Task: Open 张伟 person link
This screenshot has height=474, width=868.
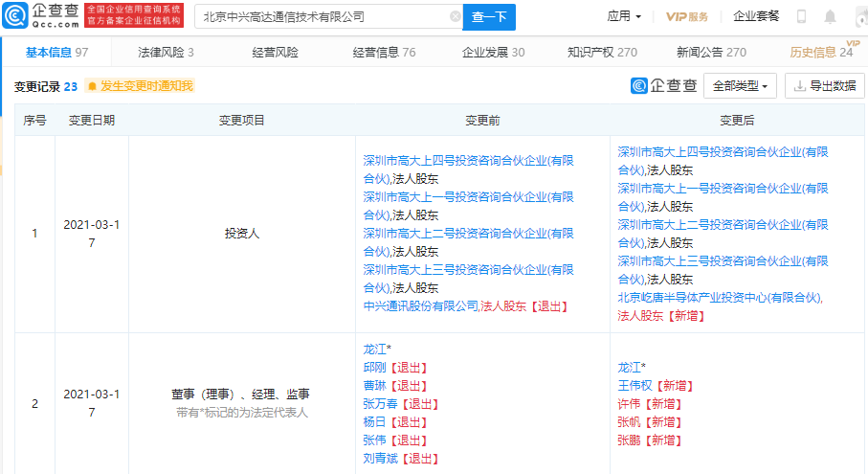Action: tap(374, 440)
